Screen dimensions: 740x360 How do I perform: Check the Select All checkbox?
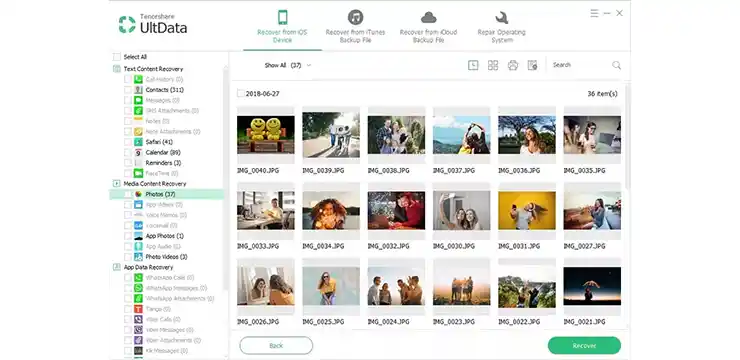(117, 57)
